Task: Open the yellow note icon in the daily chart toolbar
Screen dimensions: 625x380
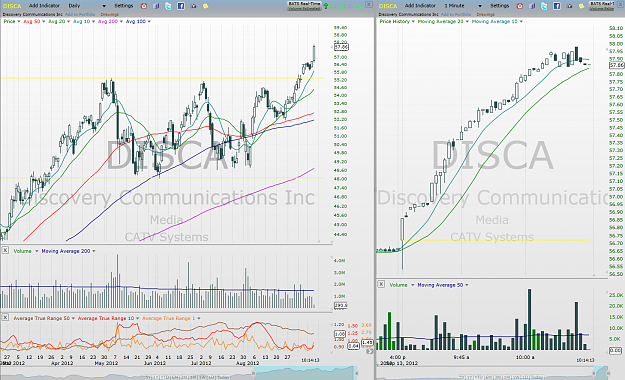Action: pyautogui.click(x=206, y=6)
